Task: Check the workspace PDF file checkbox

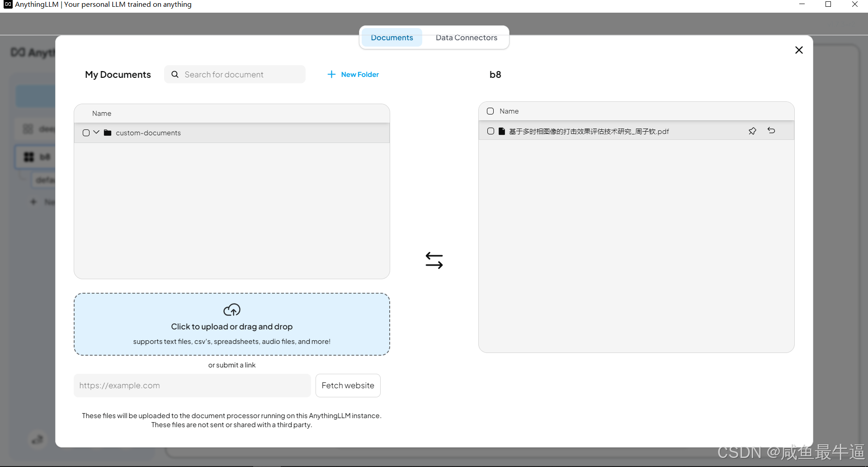Action: [491, 131]
